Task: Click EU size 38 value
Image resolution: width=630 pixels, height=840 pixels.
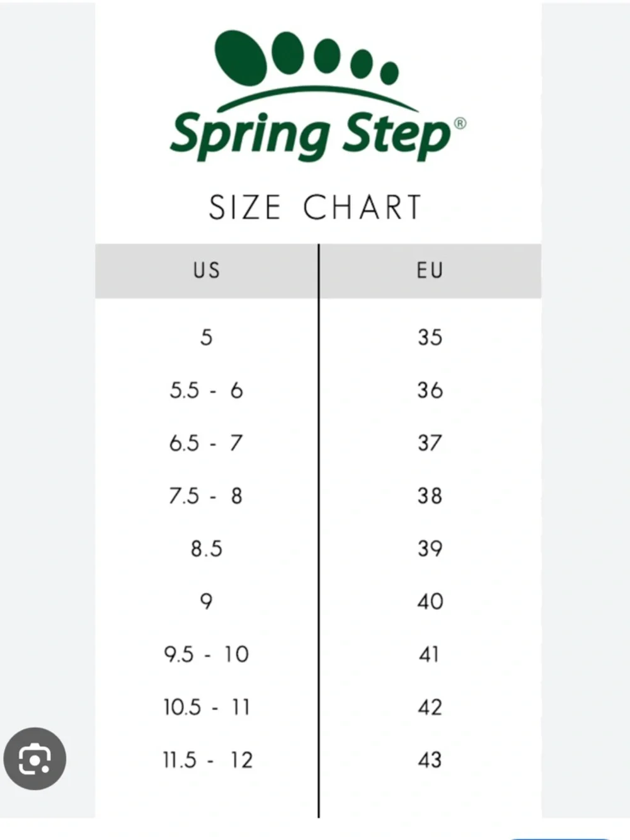Action: (x=430, y=497)
